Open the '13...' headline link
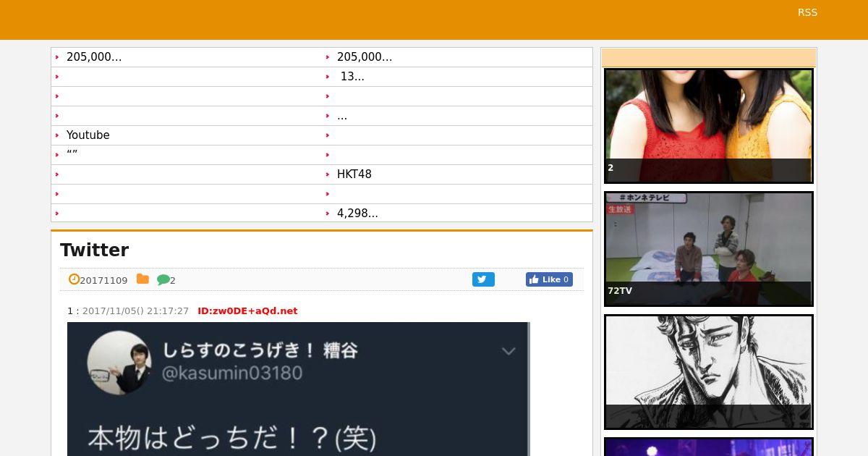Image resolution: width=868 pixels, height=456 pixels. [352, 77]
